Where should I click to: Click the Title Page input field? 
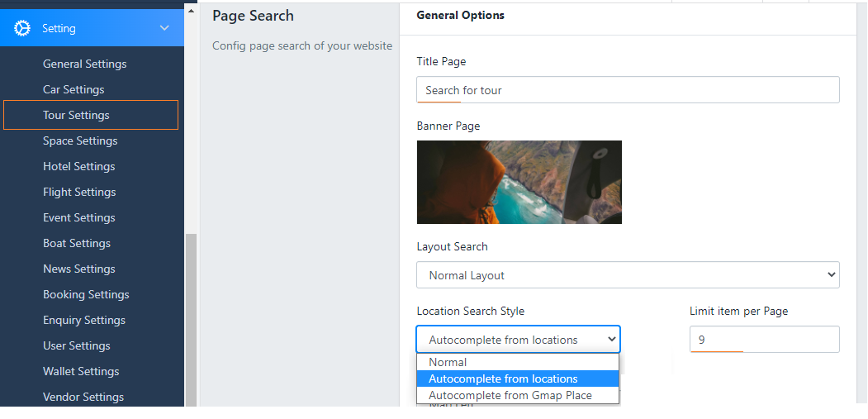pyautogui.click(x=628, y=90)
